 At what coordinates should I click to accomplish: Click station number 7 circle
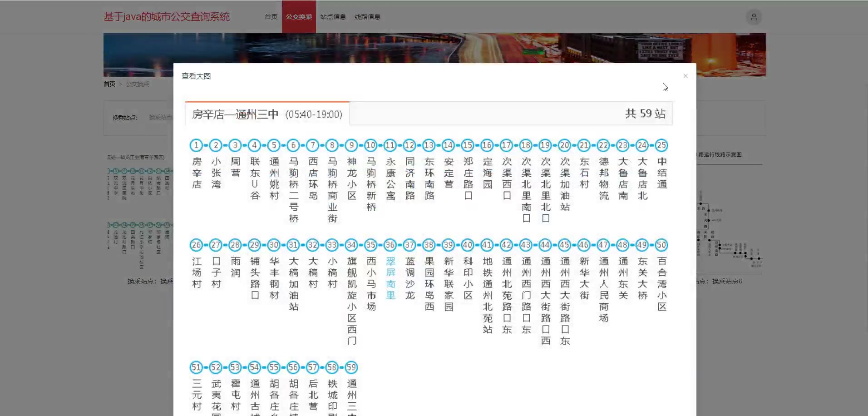coord(312,145)
